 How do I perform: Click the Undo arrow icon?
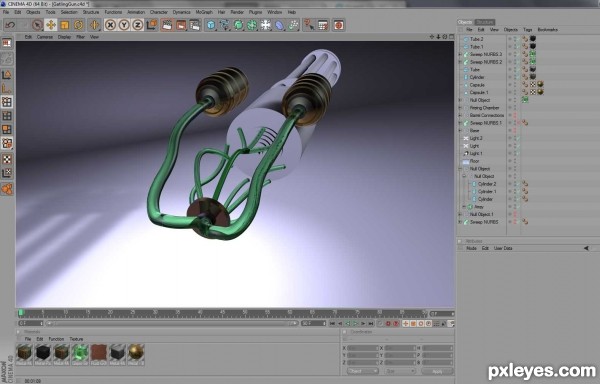10,25
